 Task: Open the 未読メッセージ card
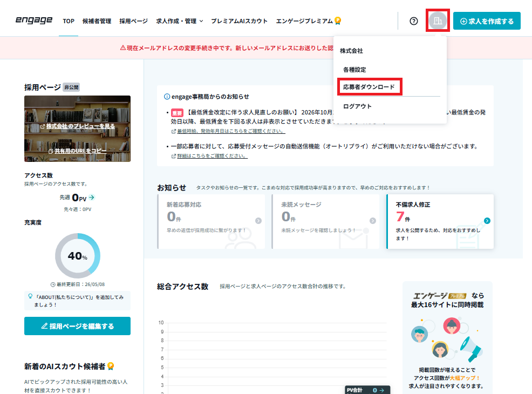[x=325, y=222]
